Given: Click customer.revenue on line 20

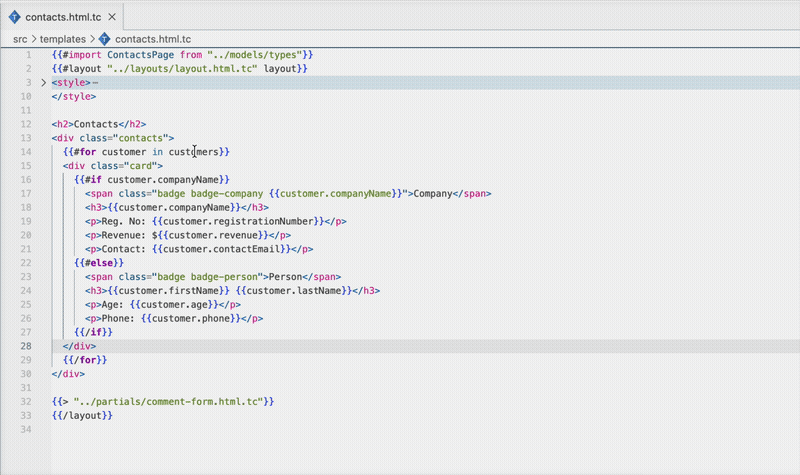Looking at the screenshot, I should click(213, 235).
